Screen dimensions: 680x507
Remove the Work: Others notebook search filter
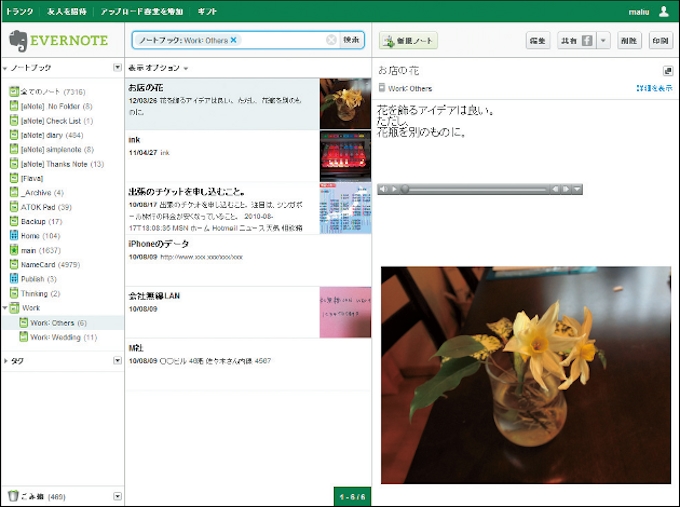(234, 40)
